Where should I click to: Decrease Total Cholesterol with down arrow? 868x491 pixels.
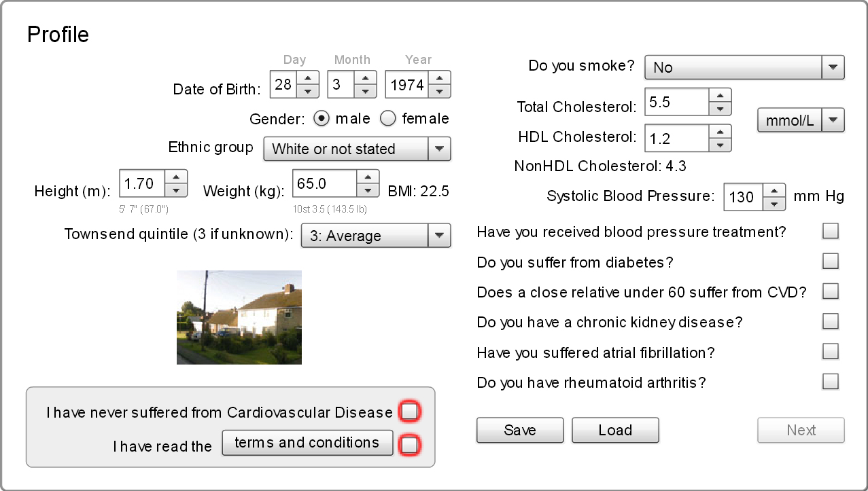pyautogui.click(x=721, y=109)
